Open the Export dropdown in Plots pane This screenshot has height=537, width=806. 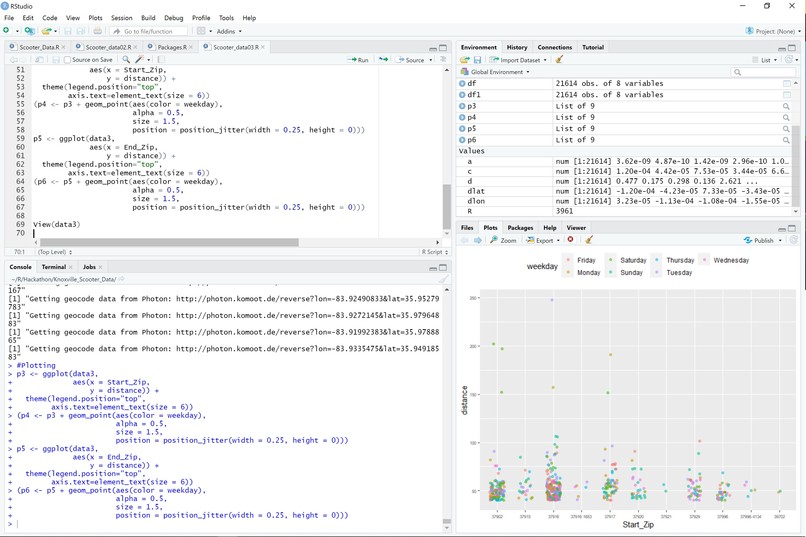click(x=543, y=240)
